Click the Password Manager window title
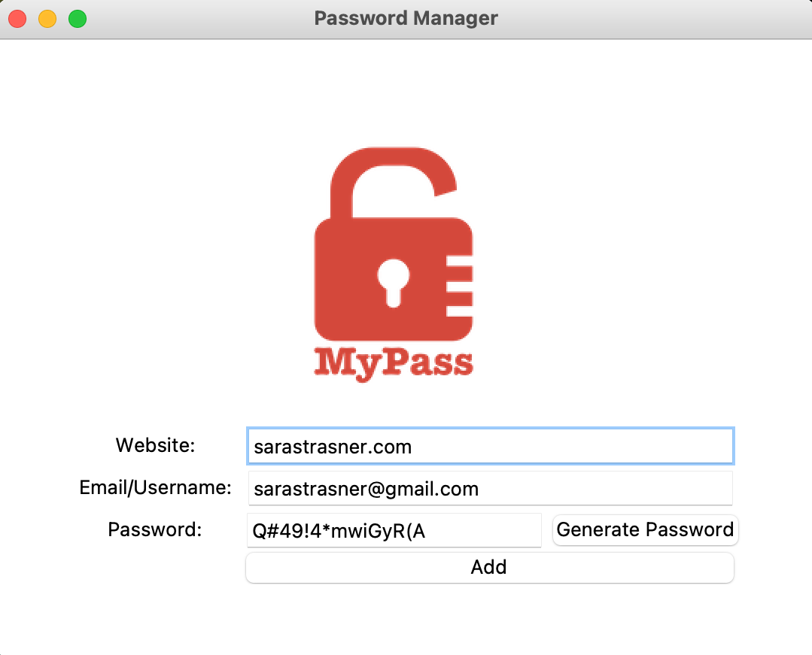The height and width of the screenshot is (655, 812). point(406,18)
